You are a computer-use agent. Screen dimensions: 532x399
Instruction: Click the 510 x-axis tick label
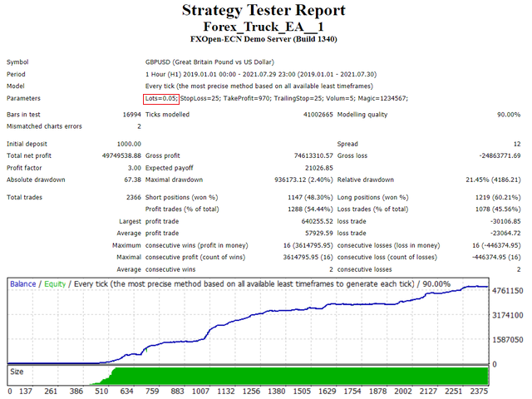101,392
